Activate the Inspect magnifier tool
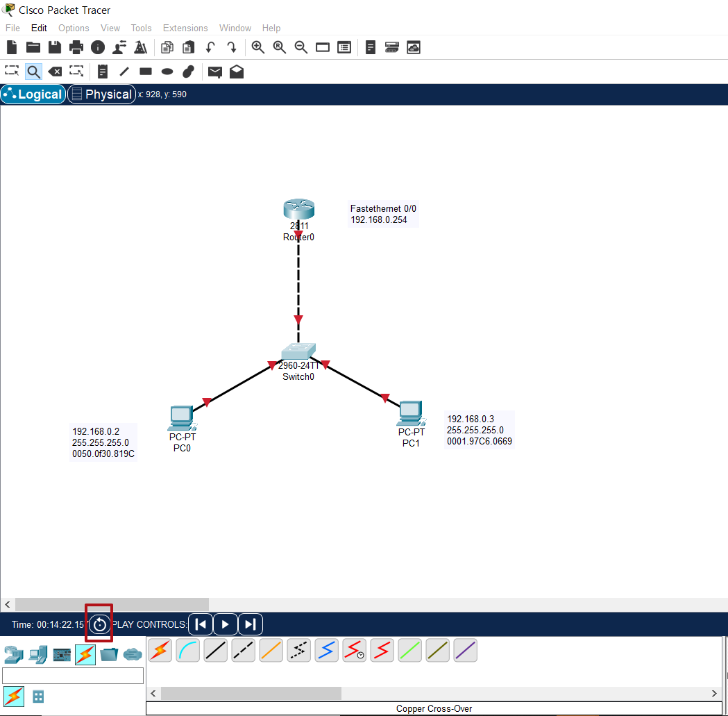728x716 pixels. pyautogui.click(x=33, y=72)
